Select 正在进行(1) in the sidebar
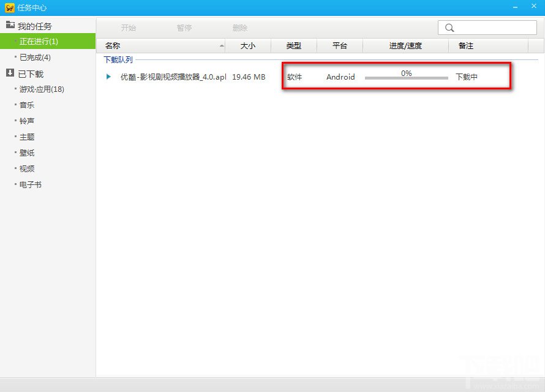The width and height of the screenshot is (545, 392). (48, 41)
